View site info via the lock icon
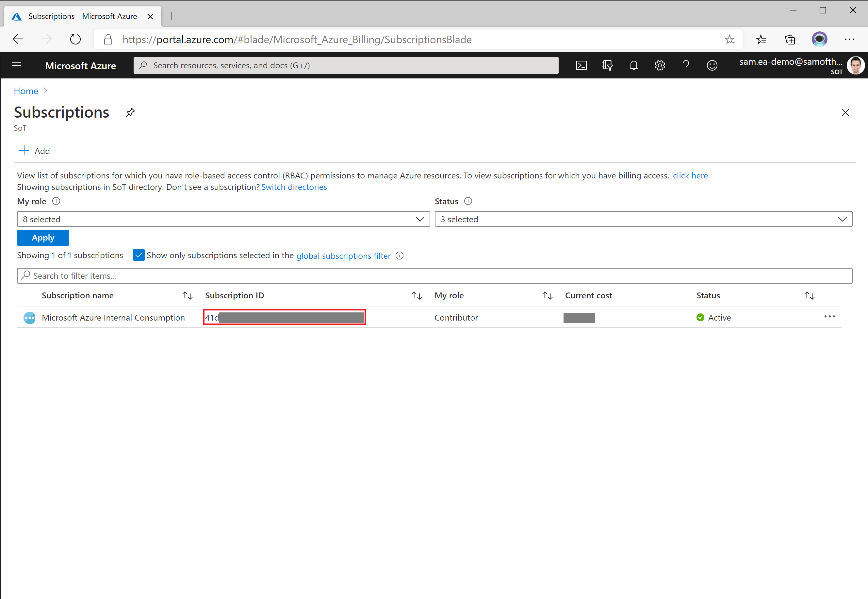Viewport: 868px width, 599px height. 108,39
